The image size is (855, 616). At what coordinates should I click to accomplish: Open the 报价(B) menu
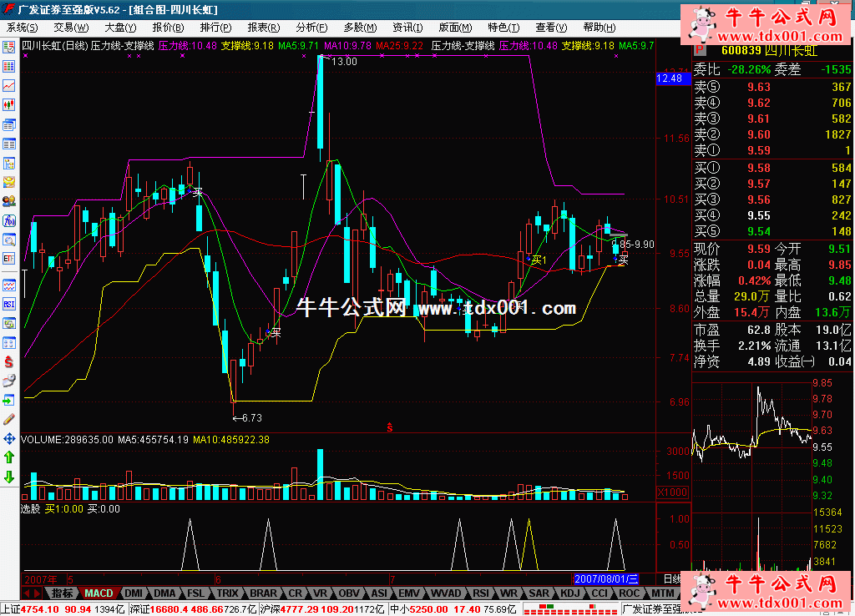tap(168, 28)
